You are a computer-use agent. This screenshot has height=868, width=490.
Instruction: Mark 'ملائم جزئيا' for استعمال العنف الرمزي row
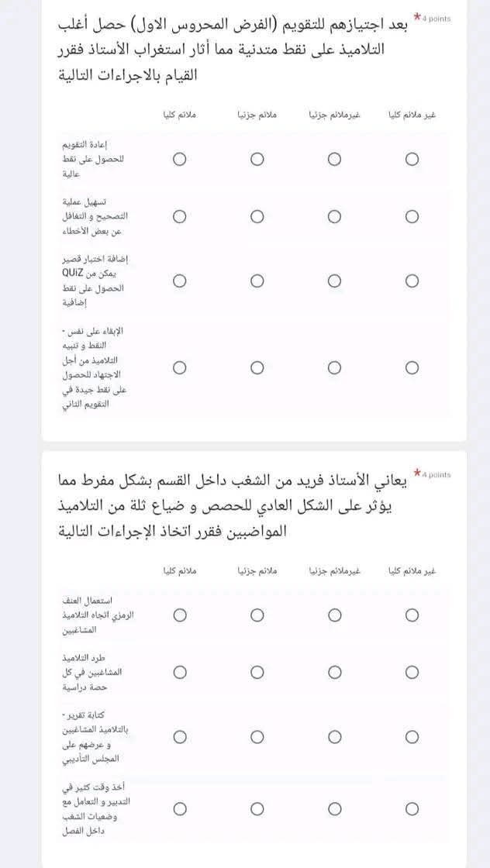pos(257,615)
